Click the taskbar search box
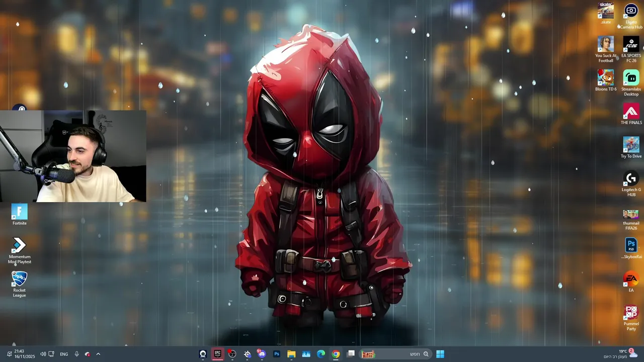This screenshot has width=644, height=362. coord(394,354)
